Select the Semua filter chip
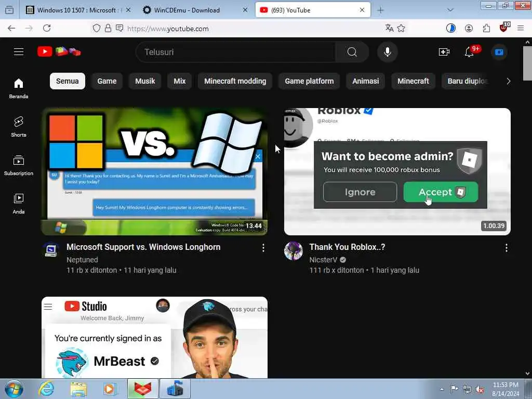Screen dimensions: 532x399 [68, 81]
